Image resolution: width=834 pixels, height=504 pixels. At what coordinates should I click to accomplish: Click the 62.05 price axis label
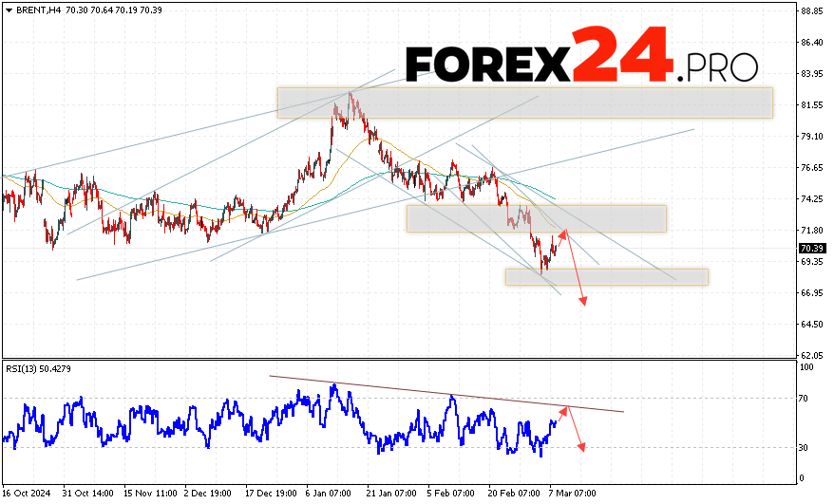click(x=810, y=355)
